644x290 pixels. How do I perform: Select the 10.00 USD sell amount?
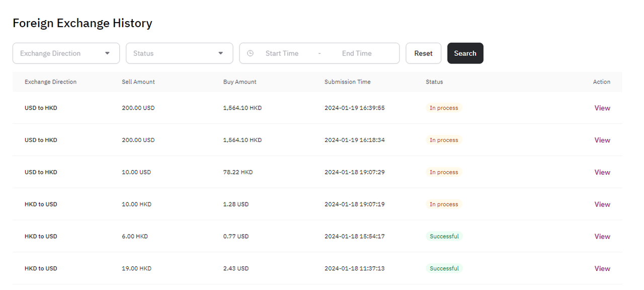(x=136, y=172)
